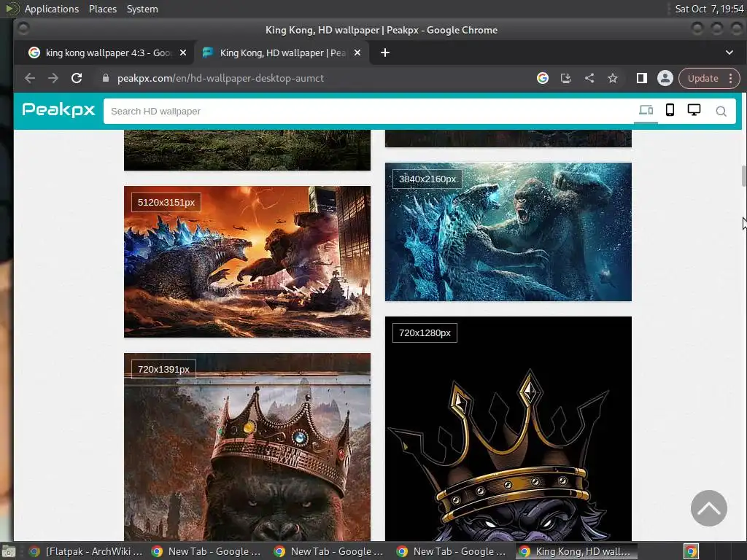Bookmark this page with the star
The height and width of the screenshot is (560, 747).
[613, 78]
